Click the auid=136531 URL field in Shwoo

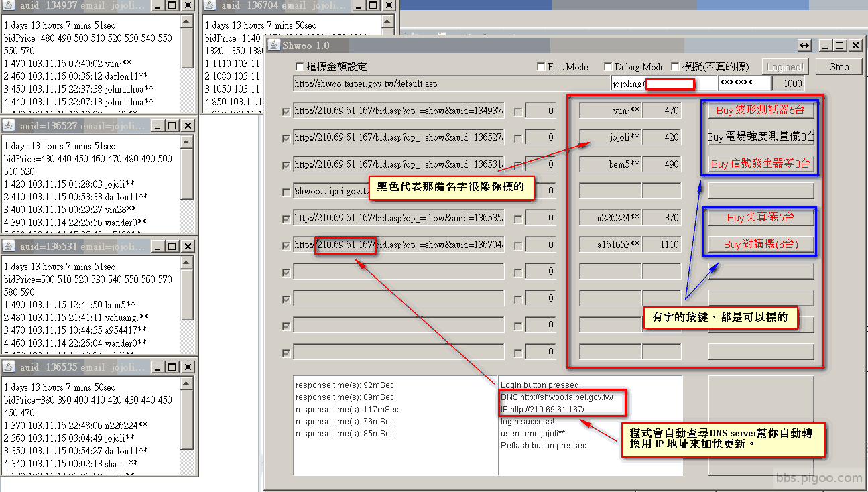(399, 164)
